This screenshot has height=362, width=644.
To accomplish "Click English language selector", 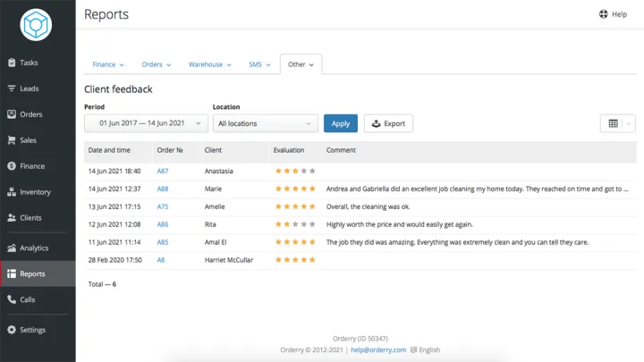I will pos(429,349).
